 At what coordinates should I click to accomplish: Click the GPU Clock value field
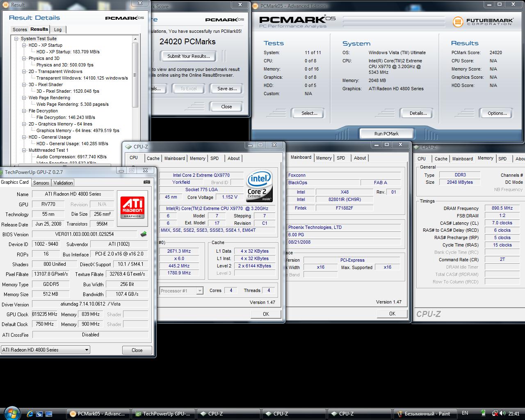pyautogui.click(x=45, y=314)
